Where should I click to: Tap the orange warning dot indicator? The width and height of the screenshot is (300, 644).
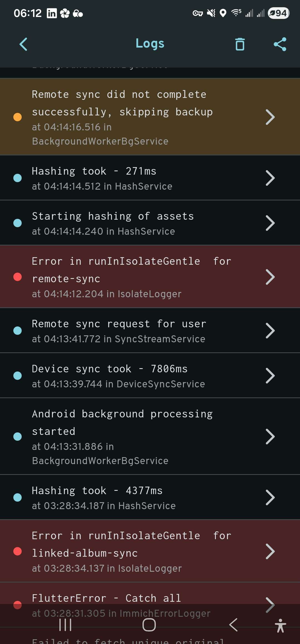[17, 117]
